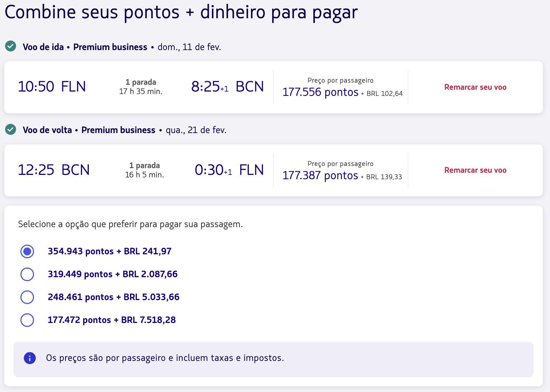Click the 8:25+1 BCN arrival time

[227, 87]
